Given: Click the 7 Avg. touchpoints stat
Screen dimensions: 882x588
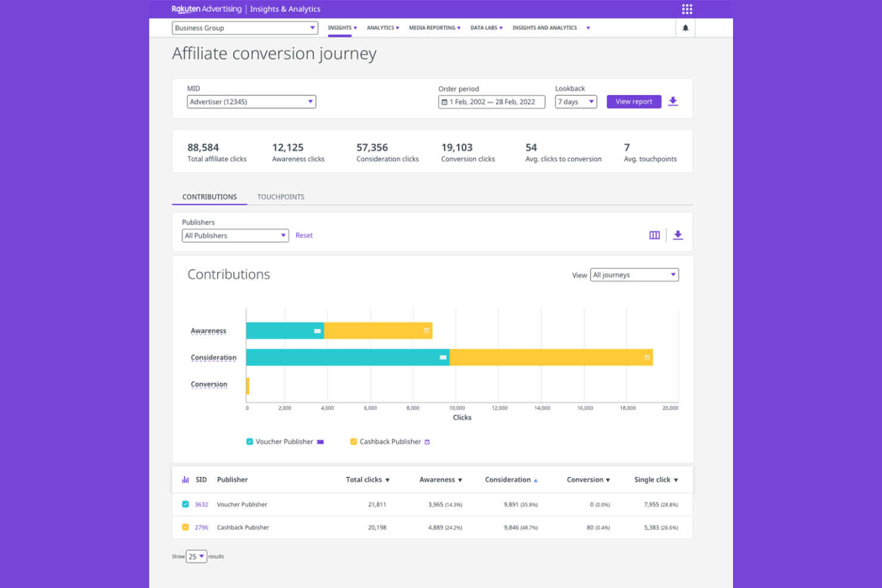Looking at the screenshot, I should 650,152.
